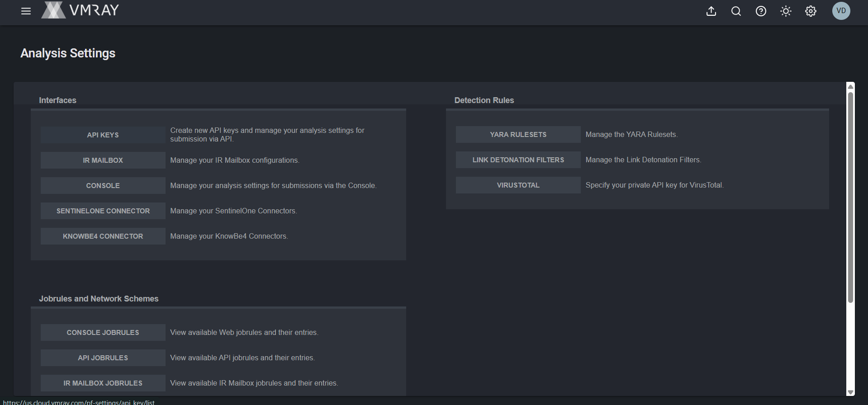The image size is (868, 405).
Task: Open the sample upload icon
Action: coord(711,11)
